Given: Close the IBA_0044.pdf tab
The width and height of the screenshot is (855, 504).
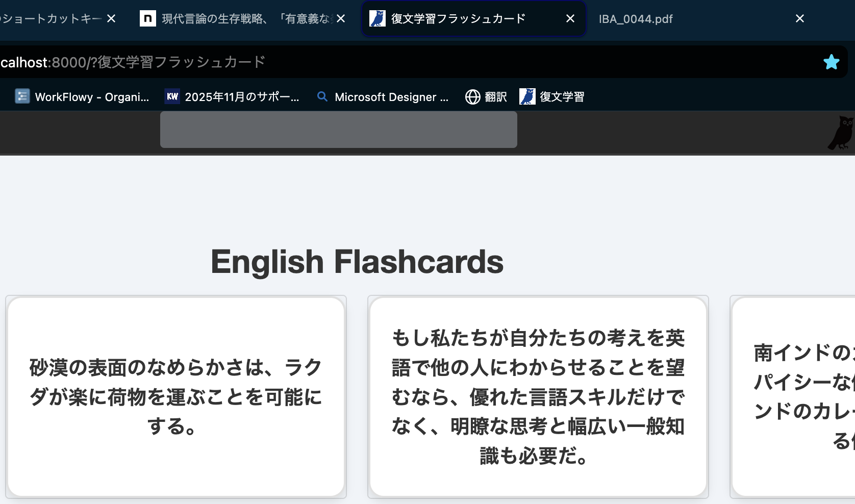Looking at the screenshot, I should 799,18.
